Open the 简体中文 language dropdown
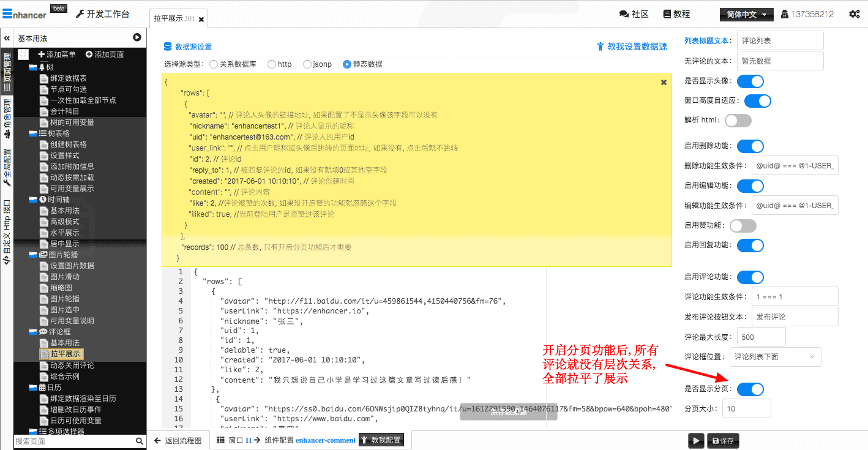This screenshot has width=868, height=450. tap(746, 14)
